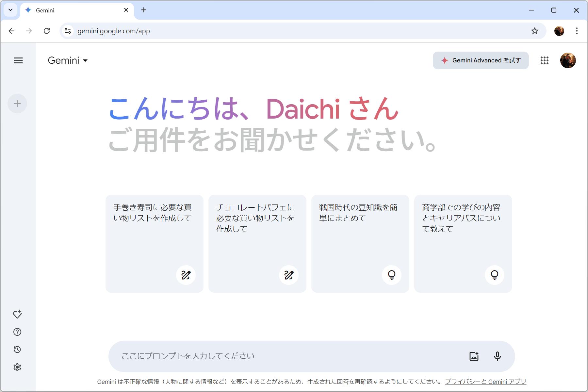Start a new chat with plus button

[x=17, y=104]
